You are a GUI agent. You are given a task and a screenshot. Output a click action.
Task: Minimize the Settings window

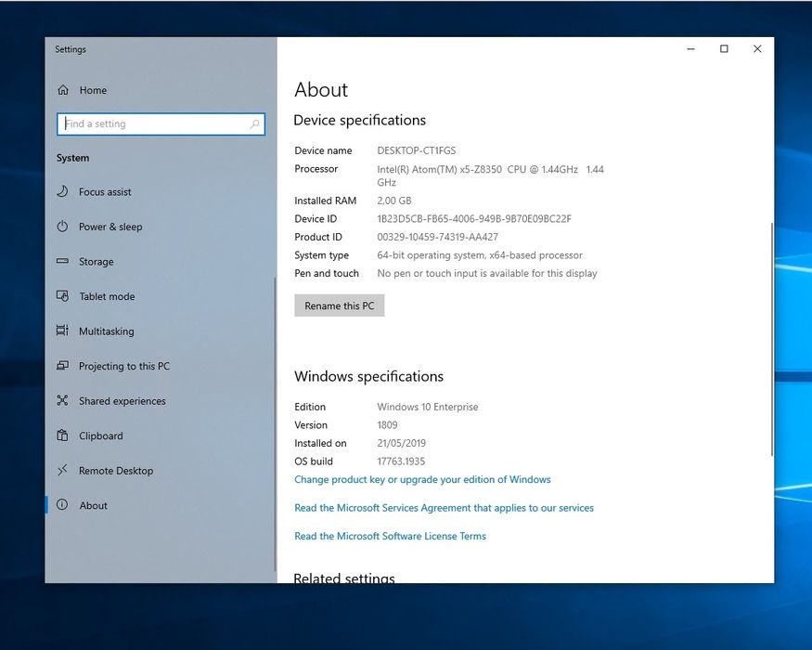coord(690,48)
